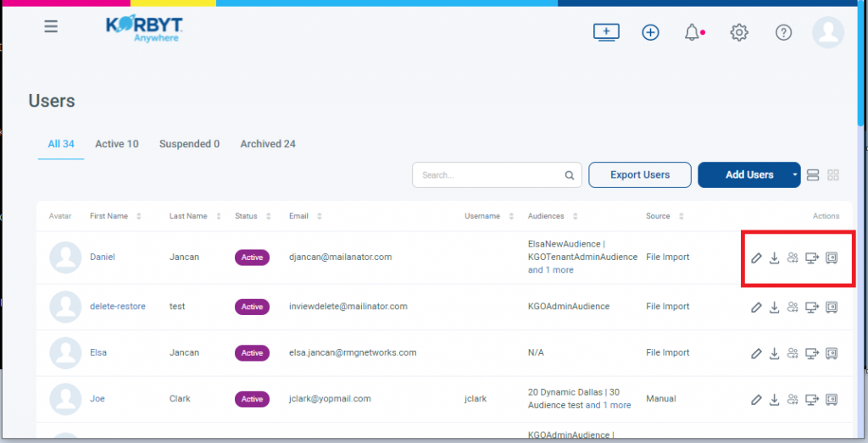Switch to list view layout

pyautogui.click(x=812, y=175)
